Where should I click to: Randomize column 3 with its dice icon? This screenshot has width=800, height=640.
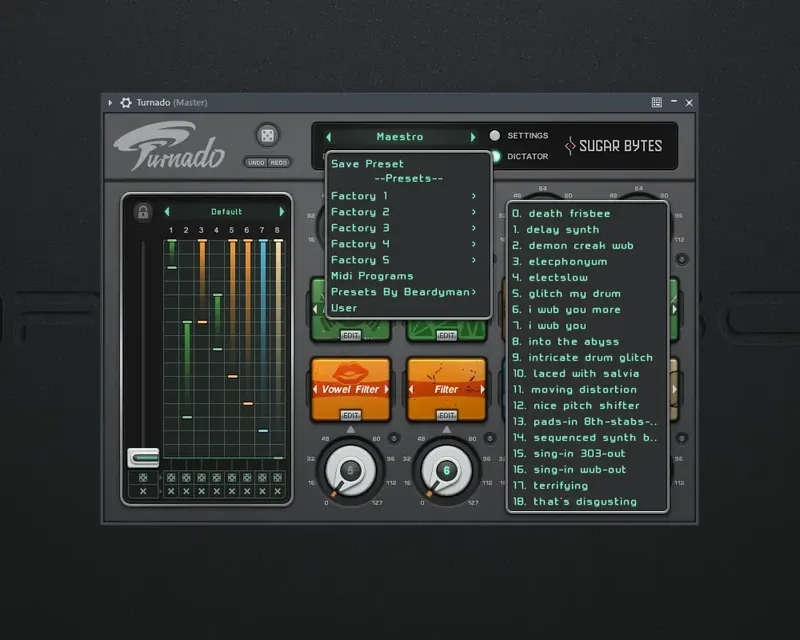(x=202, y=478)
